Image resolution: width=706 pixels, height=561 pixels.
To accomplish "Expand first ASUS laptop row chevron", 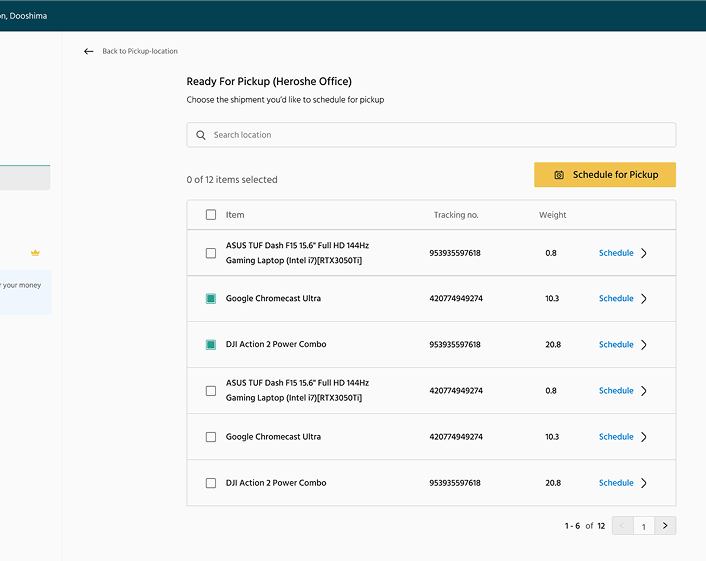I will 644,253.
